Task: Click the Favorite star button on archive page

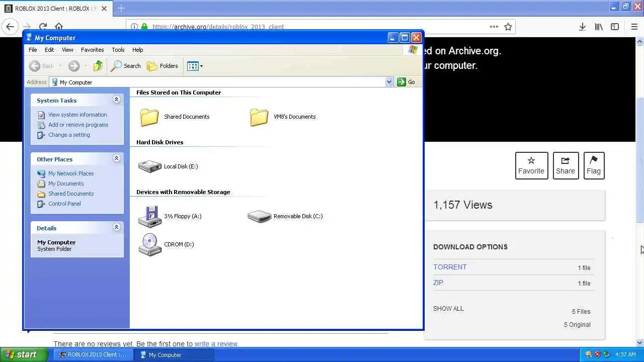Action: tap(531, 165)
